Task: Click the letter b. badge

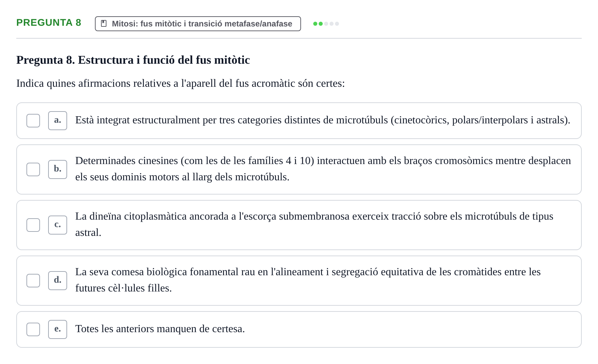Action: tap(58, 169)
